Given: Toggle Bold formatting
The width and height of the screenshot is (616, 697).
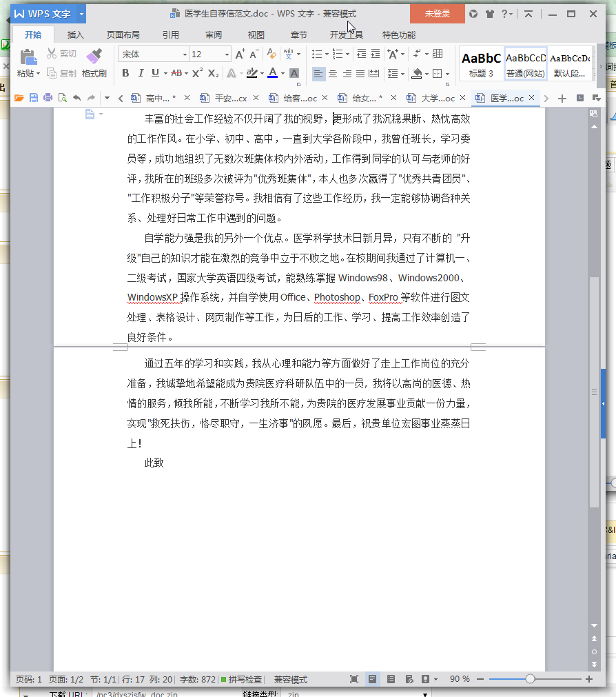Looking at the screenshot, I should tap(125, 73).
